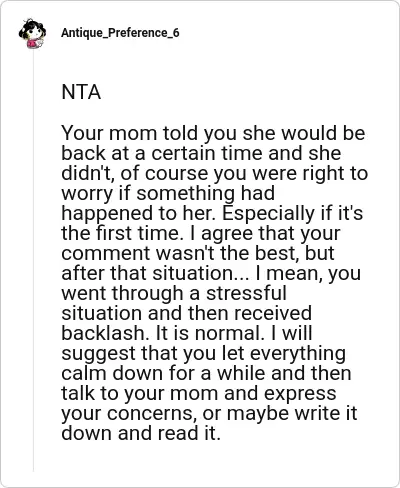Click the phrase 'the first time'

[x=122, y=233]
